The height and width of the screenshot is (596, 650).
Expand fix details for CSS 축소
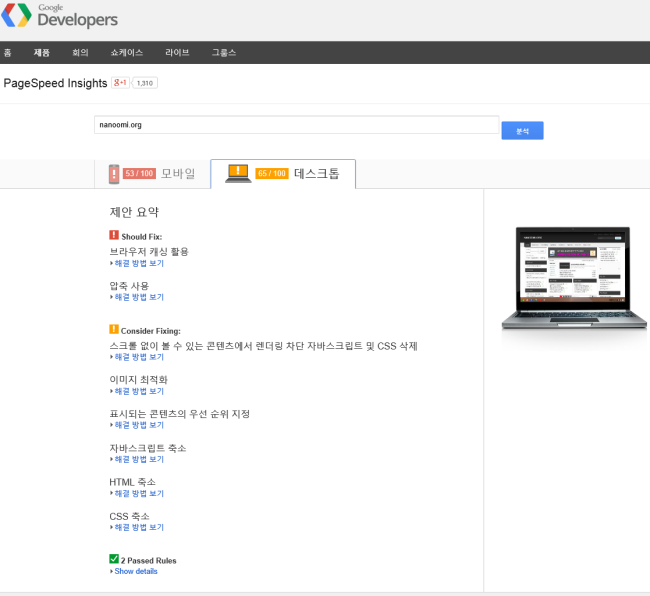(138, 527)
